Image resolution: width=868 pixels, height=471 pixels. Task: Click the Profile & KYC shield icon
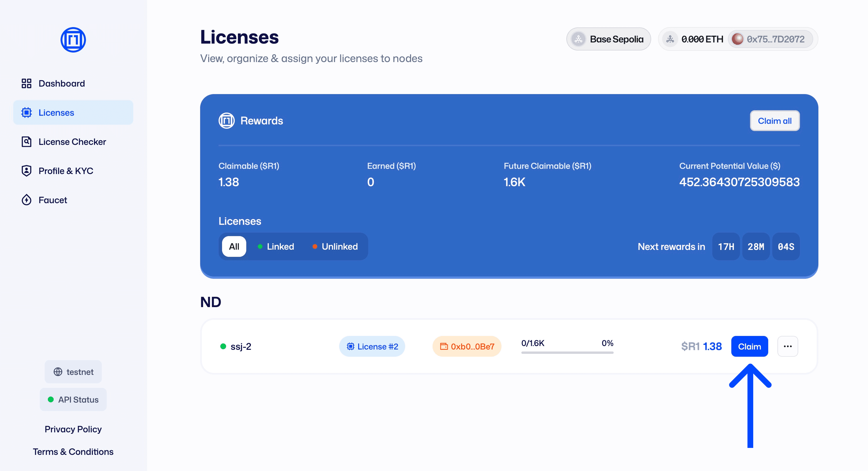[26, 171]
